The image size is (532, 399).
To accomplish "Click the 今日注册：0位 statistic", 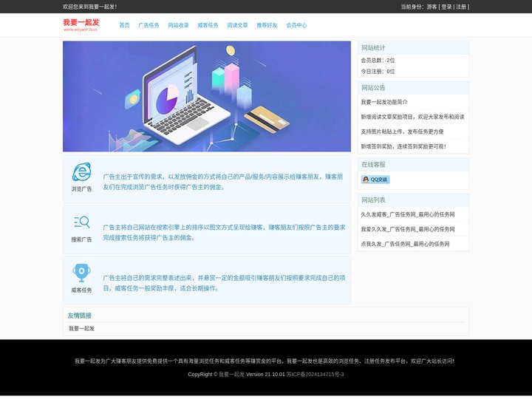I will (x=378, y=71).
